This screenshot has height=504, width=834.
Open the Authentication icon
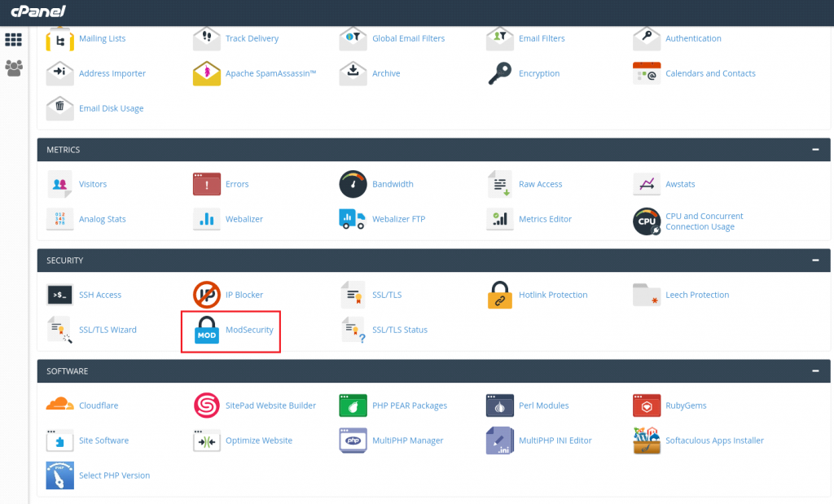(x=647, y=39)
